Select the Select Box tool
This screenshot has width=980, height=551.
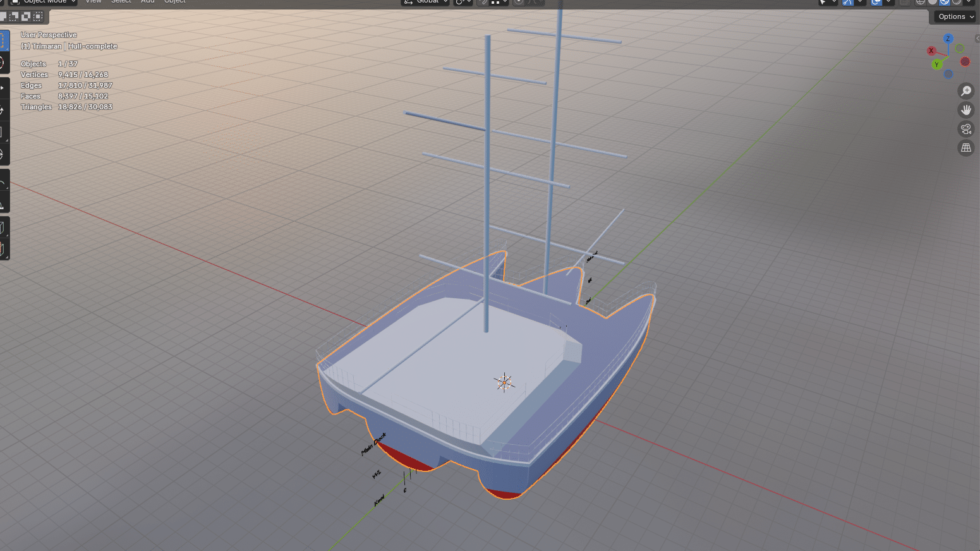3,40
